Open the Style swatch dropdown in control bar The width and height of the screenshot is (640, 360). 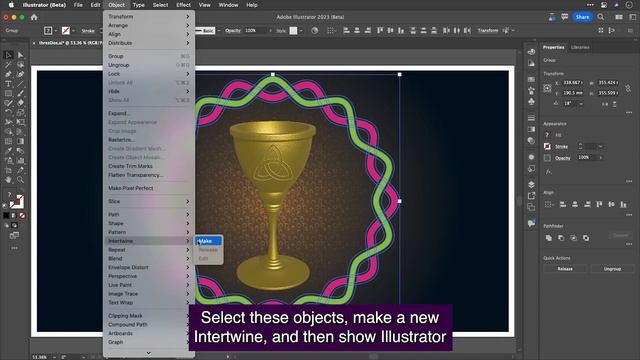click(301, 31)
